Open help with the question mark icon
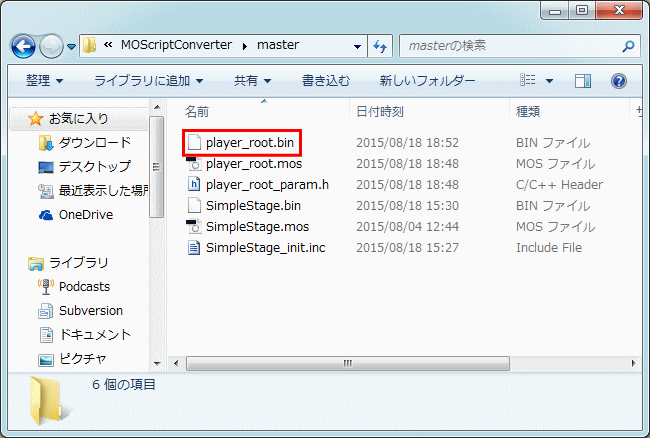 pos(618,81)
